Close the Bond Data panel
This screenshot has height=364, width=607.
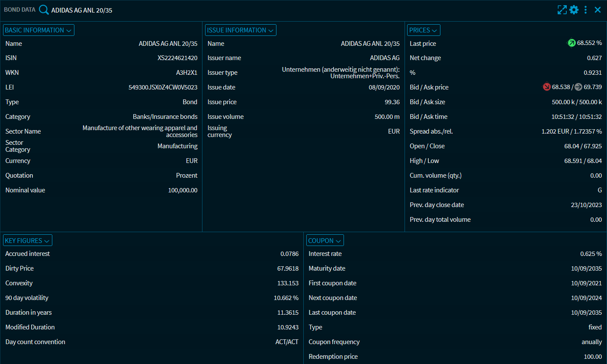[597, 10]
